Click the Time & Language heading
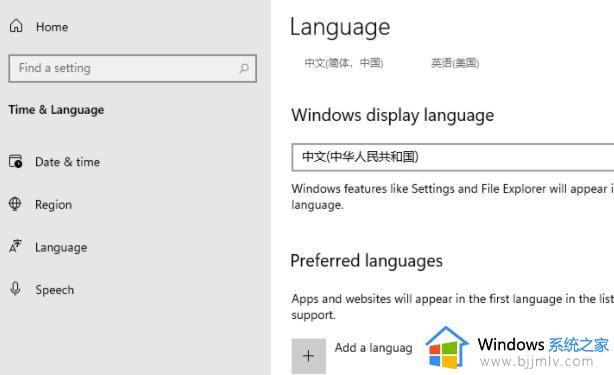Viewport: 614px width, 375px height. [x=56, y=110]
